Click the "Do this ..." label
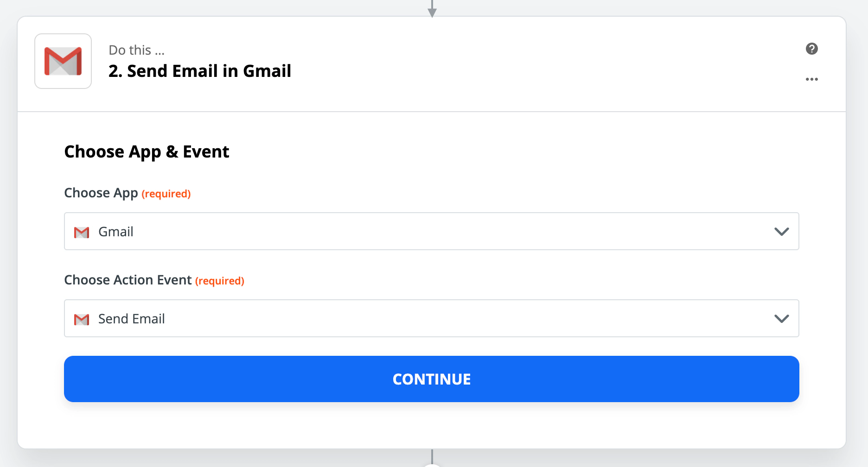Viewport: 868px width, 467px height. click(x=136, y=50)
